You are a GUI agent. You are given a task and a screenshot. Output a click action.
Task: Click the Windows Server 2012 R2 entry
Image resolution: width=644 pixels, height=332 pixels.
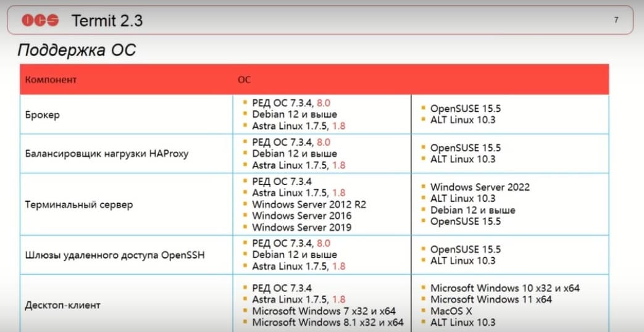(x=309, y=204)
